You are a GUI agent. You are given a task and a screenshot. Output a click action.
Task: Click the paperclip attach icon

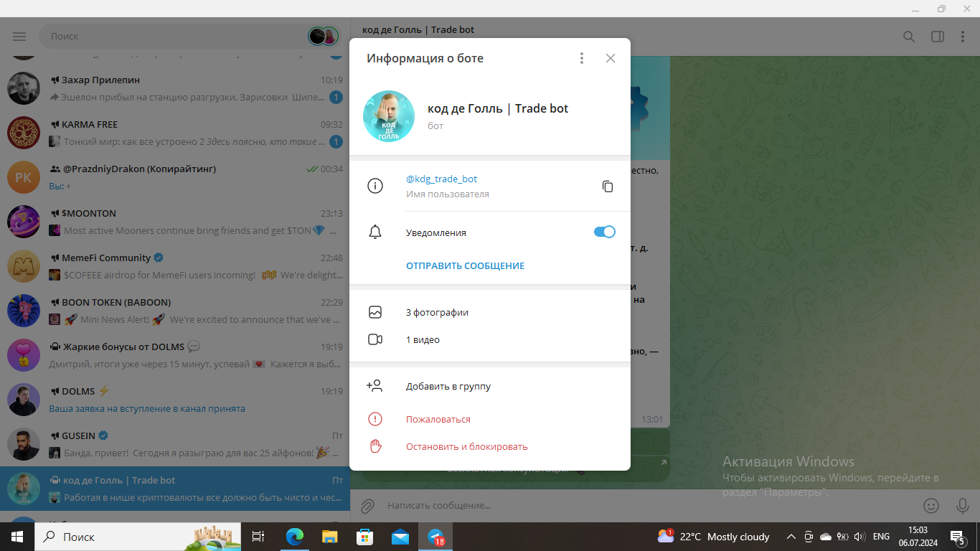(367, 506)
